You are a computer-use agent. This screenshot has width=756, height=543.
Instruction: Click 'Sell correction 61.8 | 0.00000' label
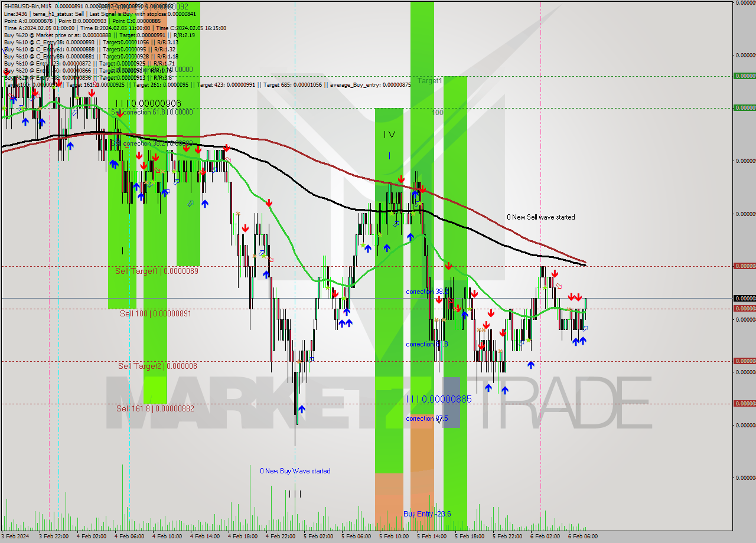pos(152,112)
